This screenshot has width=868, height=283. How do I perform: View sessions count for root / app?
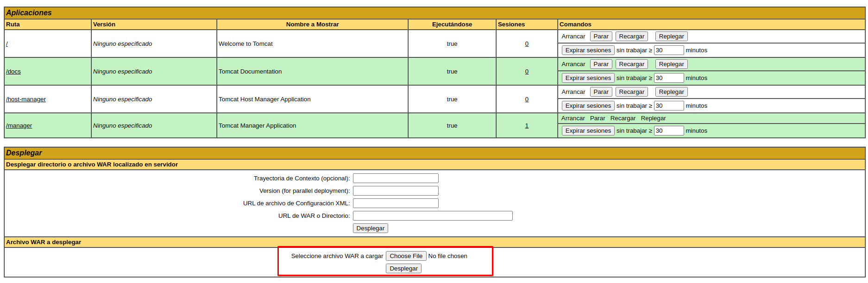tap(527, 44)
